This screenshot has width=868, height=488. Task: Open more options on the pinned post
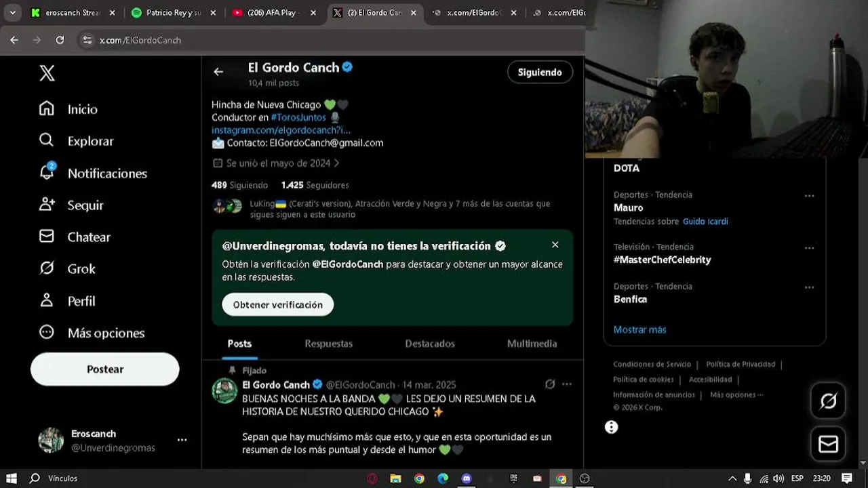tap(567, 384)
